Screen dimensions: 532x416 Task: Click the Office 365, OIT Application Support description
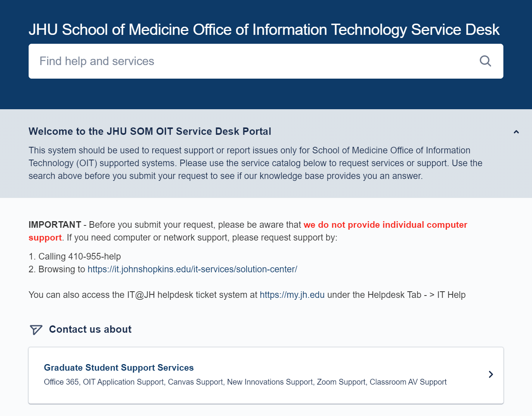pyautogui.click(x=245, y=382)
